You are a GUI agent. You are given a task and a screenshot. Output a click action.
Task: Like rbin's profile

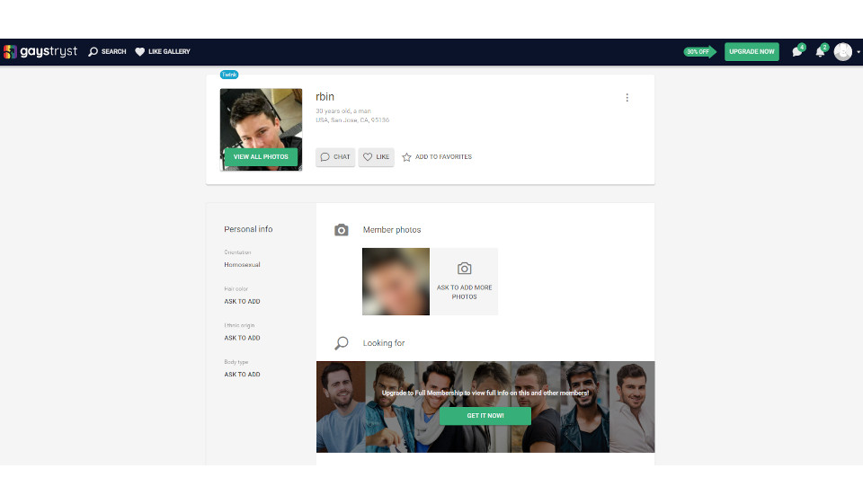pos(377,157)
